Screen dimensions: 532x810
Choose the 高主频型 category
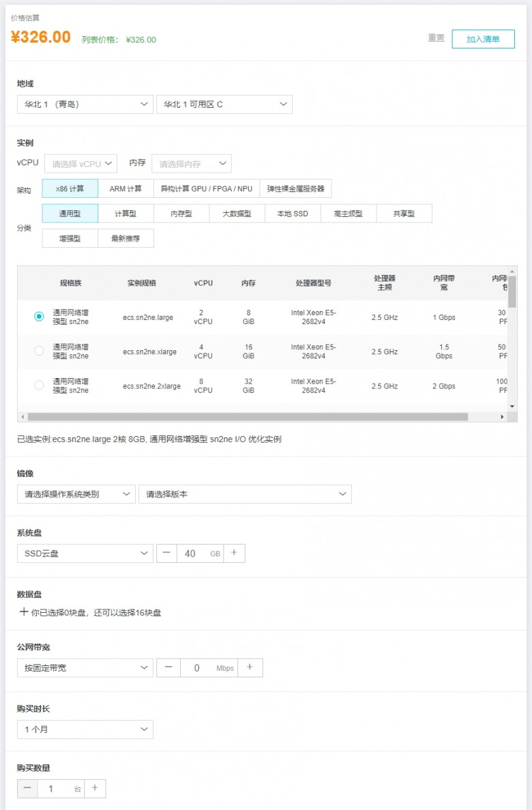pyautogui.click(x=349, y=214)
